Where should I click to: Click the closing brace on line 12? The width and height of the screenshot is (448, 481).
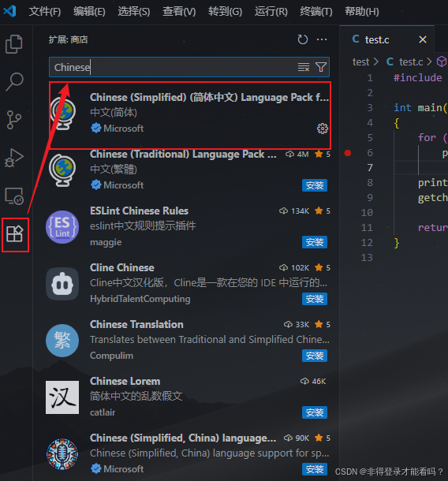pos(397,243)
